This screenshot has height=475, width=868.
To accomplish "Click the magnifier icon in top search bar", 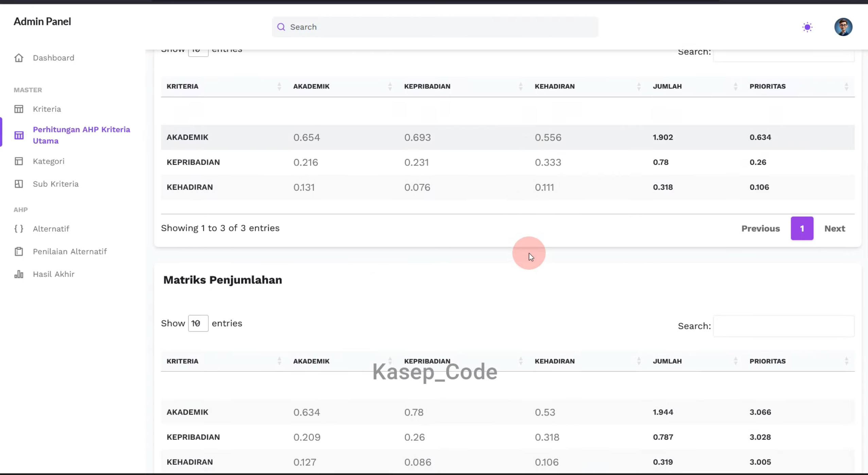I will 281,27.
